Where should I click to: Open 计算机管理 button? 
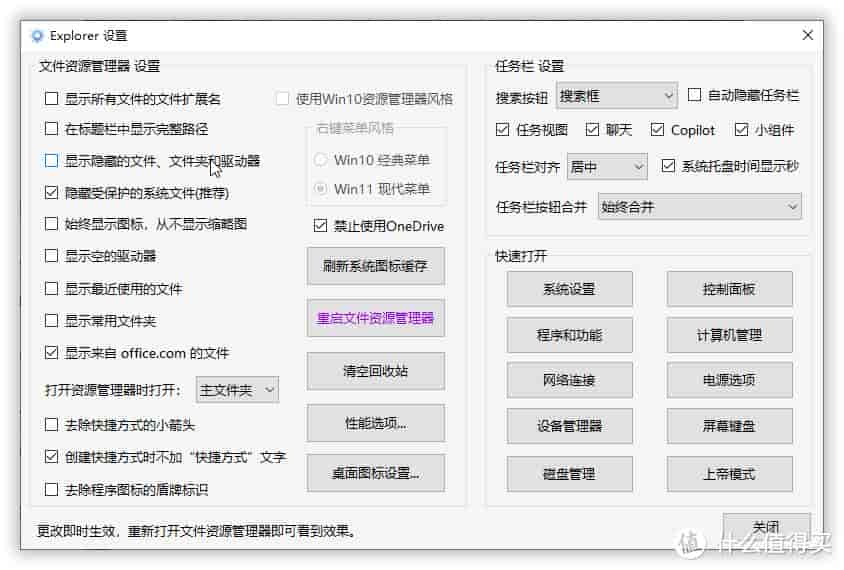[x=729, y=335]
